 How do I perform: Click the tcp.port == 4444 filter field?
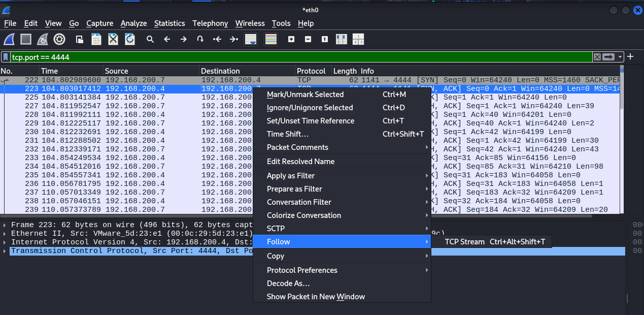301,57
